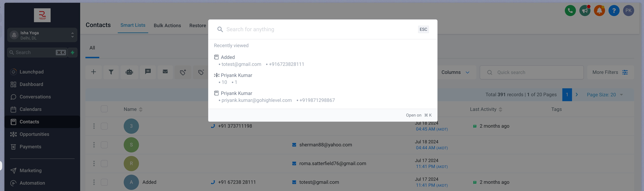Viewport: 644px width, 191px height.
Task: Open the funnel filter icon
Action: (x=111, y=72)
